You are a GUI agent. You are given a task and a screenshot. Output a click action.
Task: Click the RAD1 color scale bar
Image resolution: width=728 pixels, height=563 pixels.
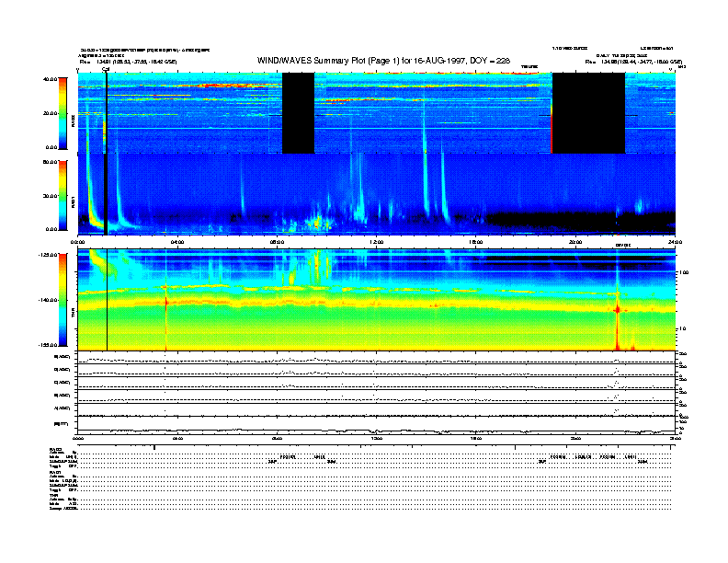pos(63,196)
